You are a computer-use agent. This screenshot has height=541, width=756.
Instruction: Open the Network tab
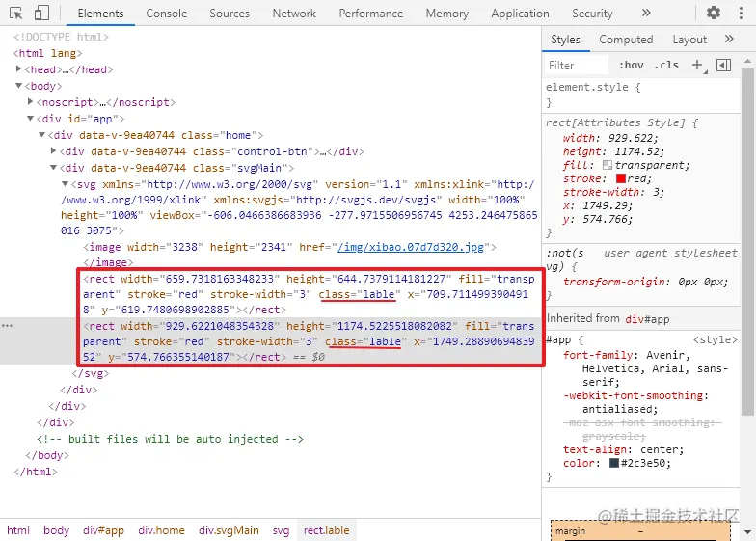tap(294, 14)
